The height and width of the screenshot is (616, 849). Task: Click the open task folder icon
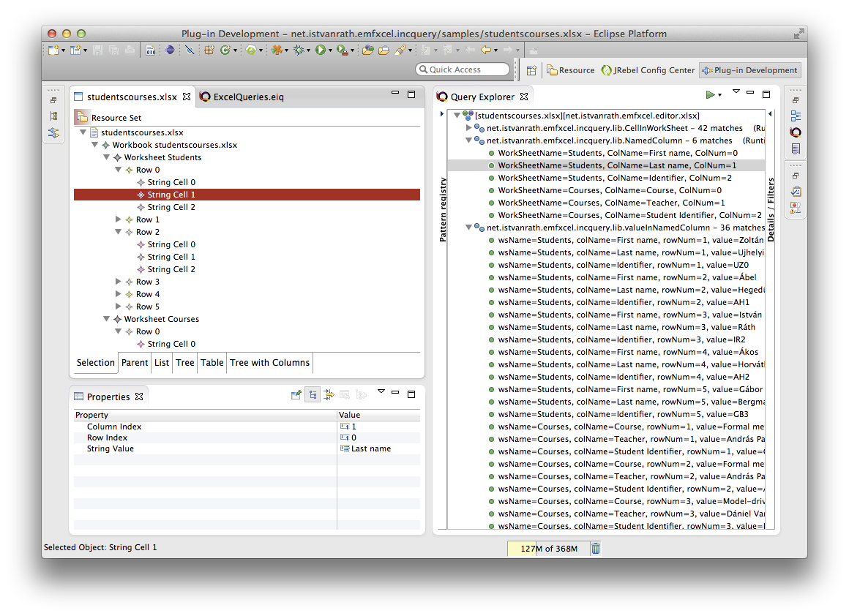(384, 50)
